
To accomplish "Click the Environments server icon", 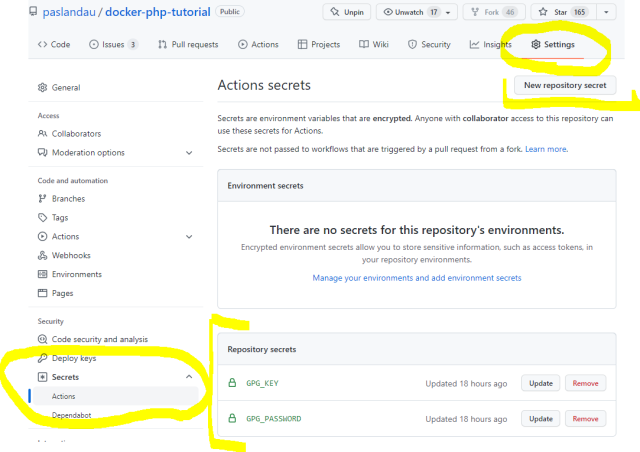I will pos(42,274).
